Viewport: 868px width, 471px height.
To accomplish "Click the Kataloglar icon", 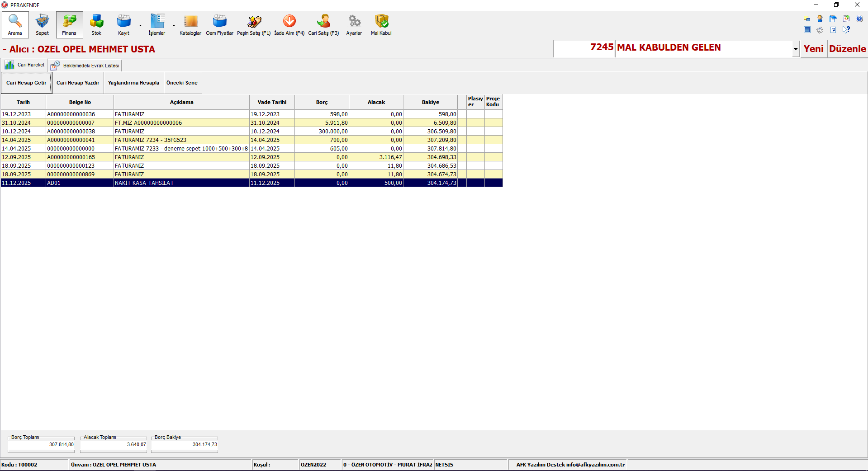I will [190, 24].
